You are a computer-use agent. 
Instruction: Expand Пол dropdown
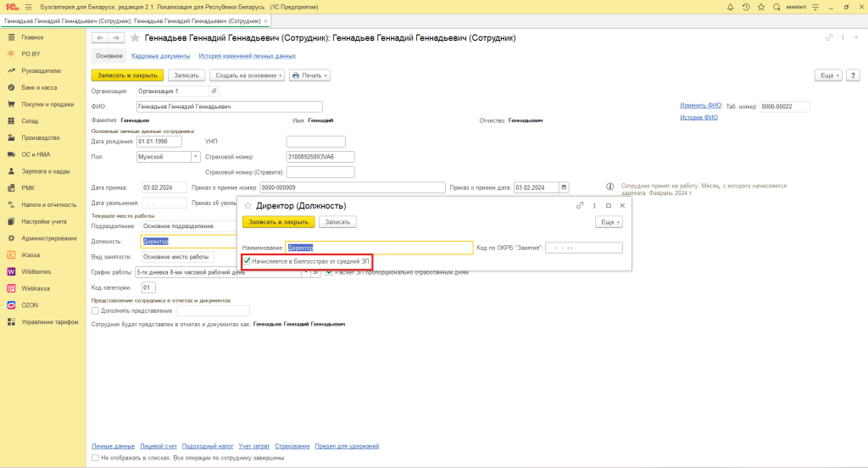[196, 157]
